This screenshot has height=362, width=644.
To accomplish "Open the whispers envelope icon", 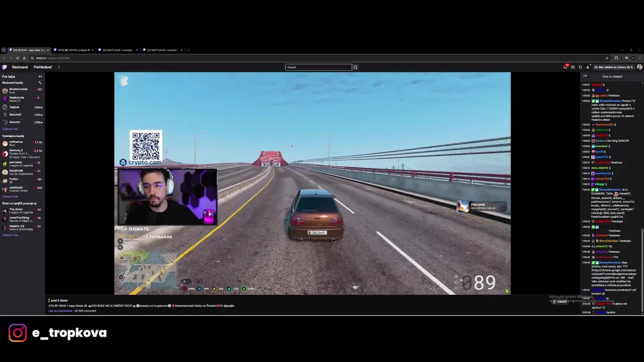I will point(573,67).
